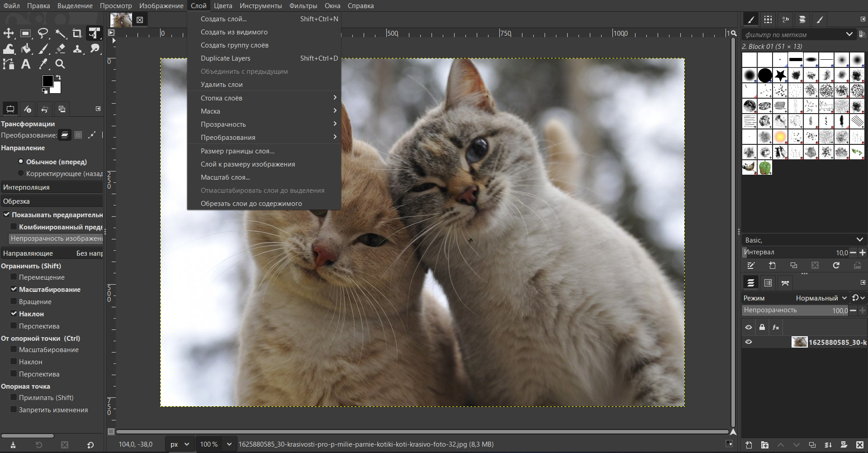Select the Text tool
The width and height of the screenshot is (868, 453).
tap(26, 64)
